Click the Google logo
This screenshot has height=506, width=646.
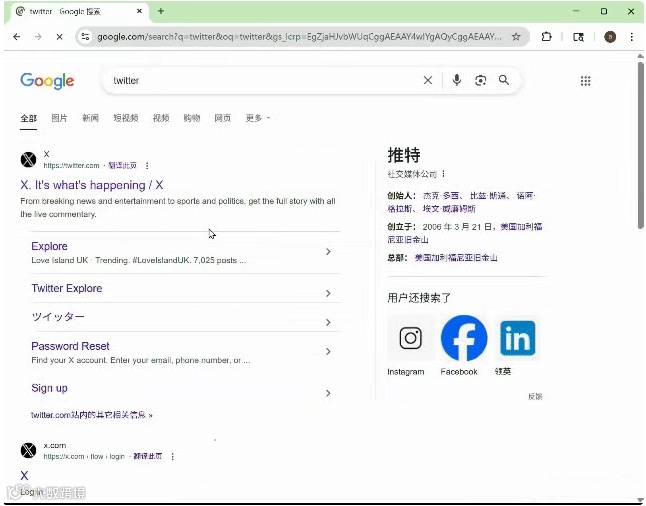[47, 81]
